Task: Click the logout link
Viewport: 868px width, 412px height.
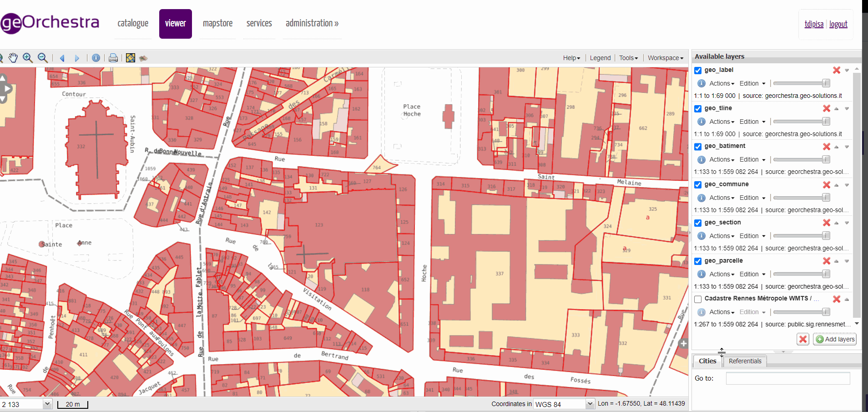Action: click(x=838, y=24)
